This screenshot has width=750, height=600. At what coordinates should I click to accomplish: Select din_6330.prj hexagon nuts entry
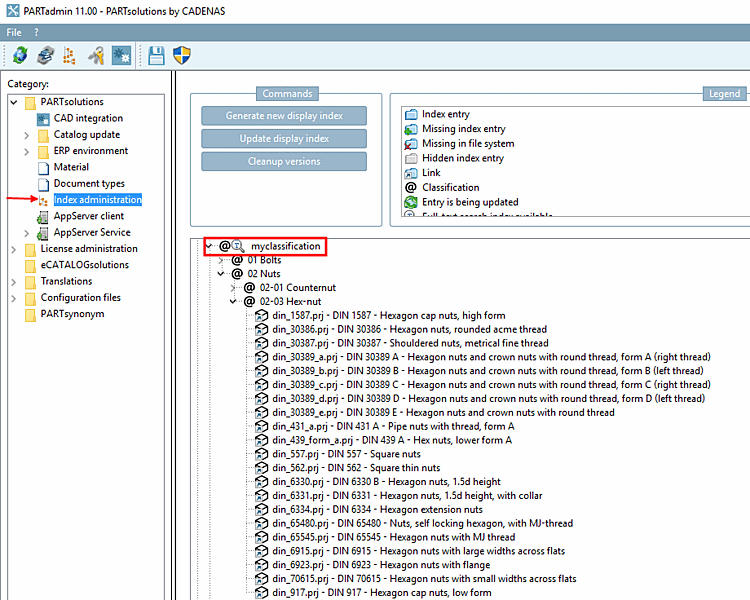(386, 482)
